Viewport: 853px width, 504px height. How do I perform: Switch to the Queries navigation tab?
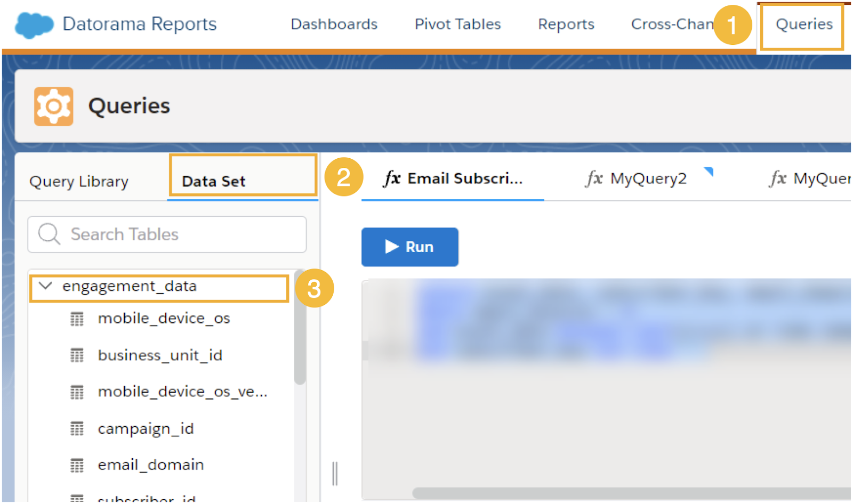[804, 25]
